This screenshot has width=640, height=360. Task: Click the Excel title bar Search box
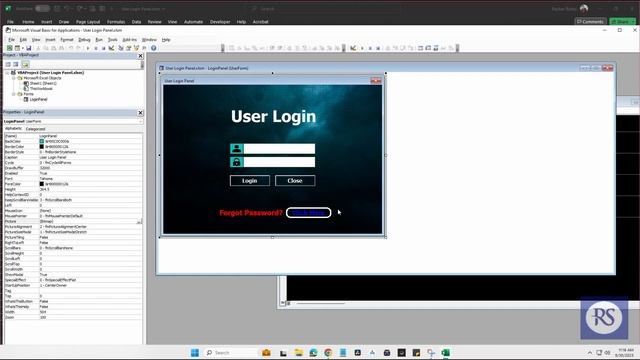point(322,8)
